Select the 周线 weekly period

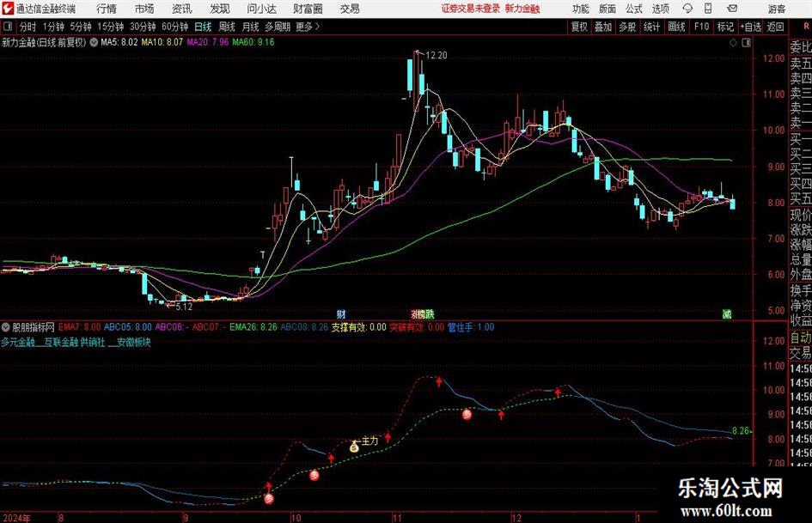click(226, 27)
